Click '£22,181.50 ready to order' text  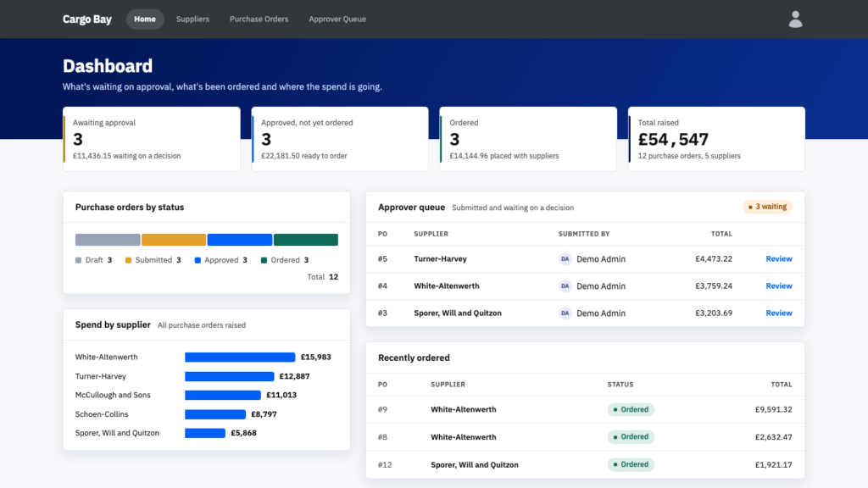[x=304, y=156]
